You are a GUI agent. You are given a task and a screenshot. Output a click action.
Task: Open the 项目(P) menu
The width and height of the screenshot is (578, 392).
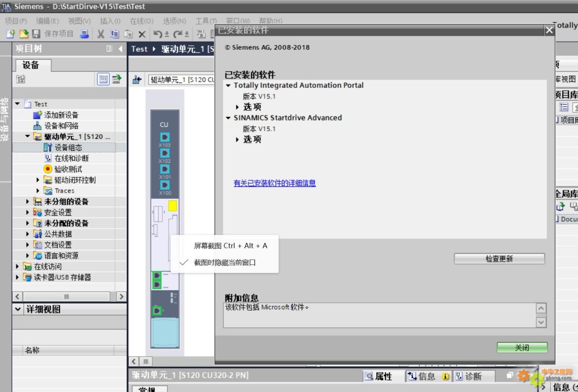16,21
